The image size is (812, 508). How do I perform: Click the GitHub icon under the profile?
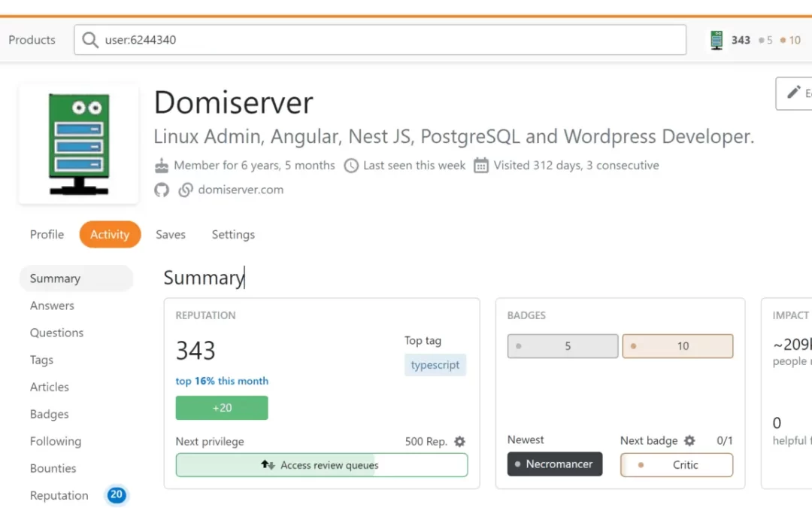click(x=162, y=190)
